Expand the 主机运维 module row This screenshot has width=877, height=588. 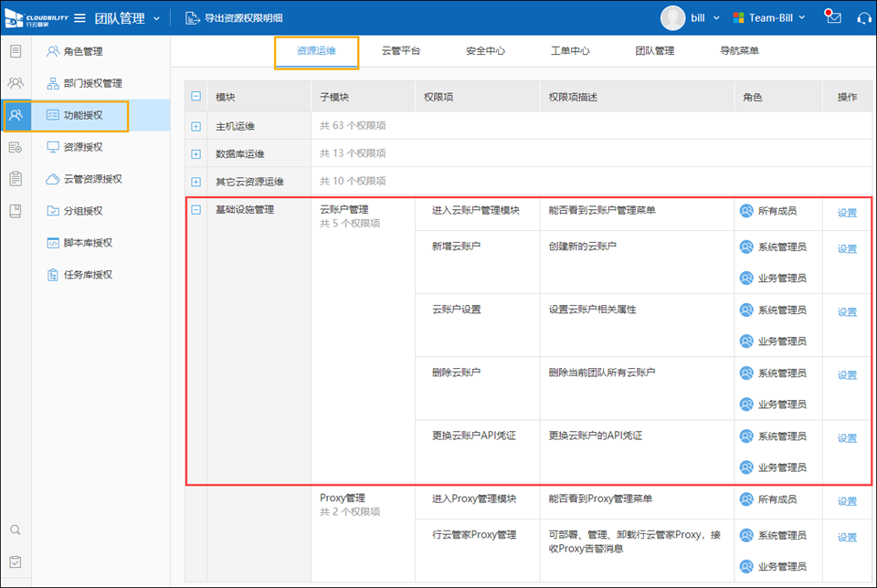point(195,127)
